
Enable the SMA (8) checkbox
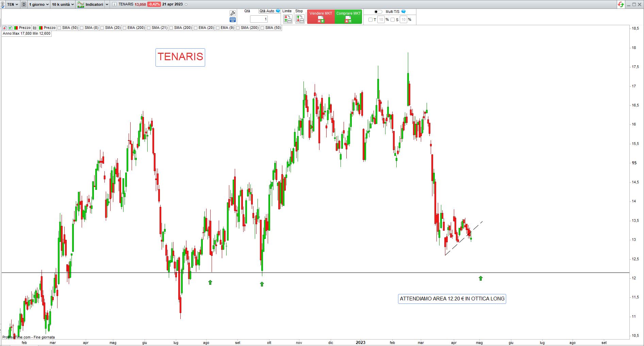82,28
